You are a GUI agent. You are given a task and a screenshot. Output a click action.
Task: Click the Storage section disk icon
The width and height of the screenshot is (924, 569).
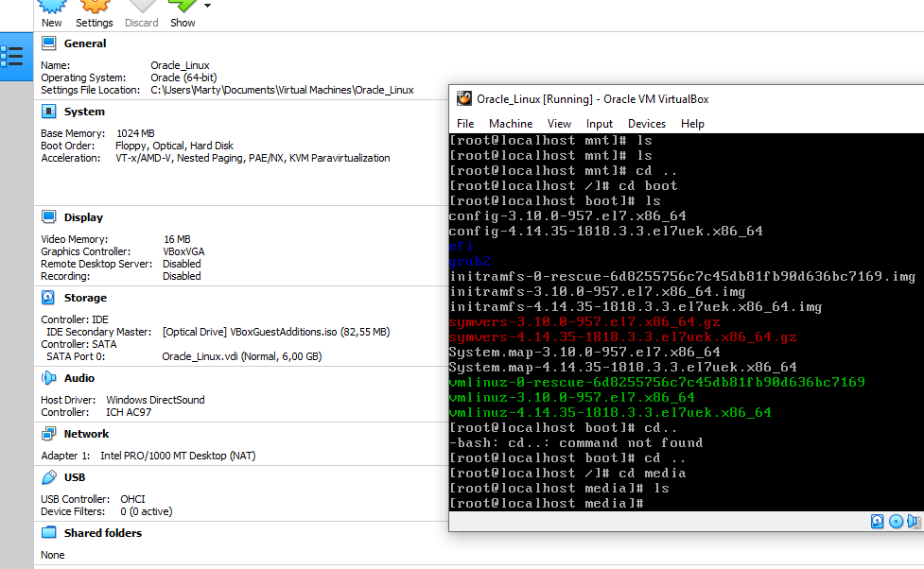click(48, 298)
